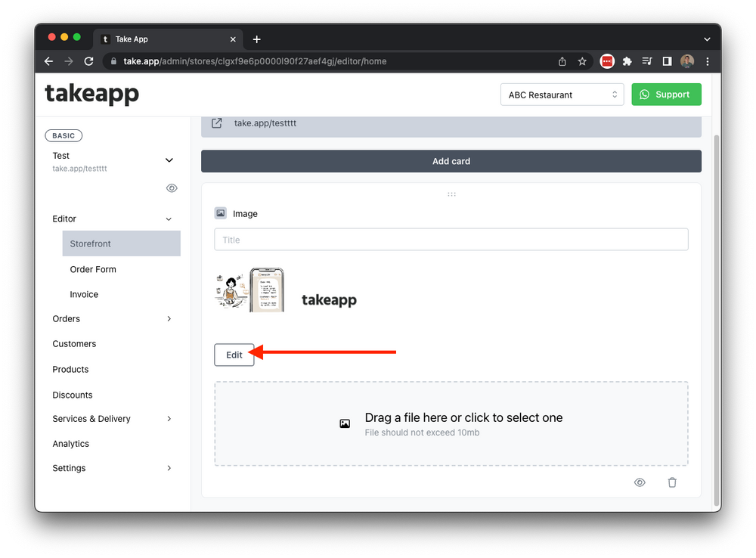Click the browser back arrow
The height and width of the screenshot is (558, 756).
[x=48, y=61]
